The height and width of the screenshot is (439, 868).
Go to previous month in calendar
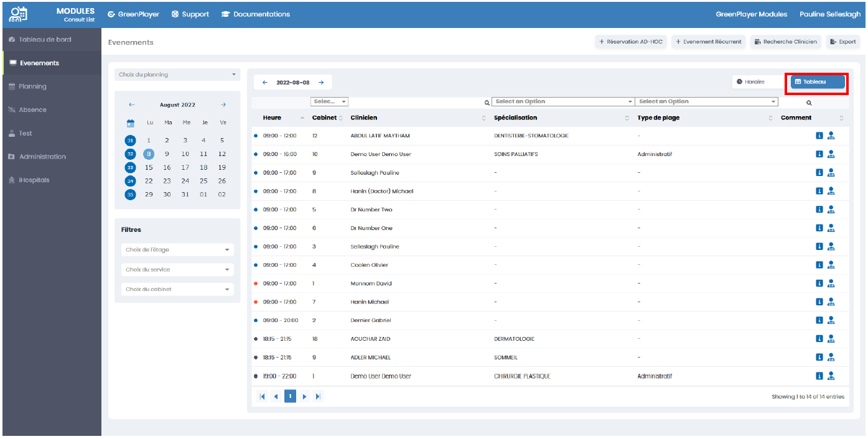click(131, 105)
